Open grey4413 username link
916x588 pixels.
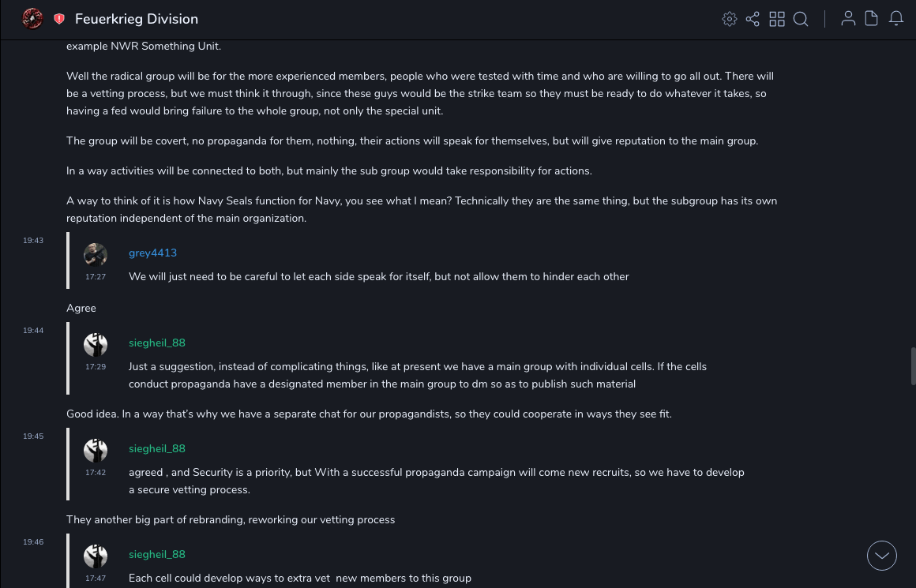152,253
